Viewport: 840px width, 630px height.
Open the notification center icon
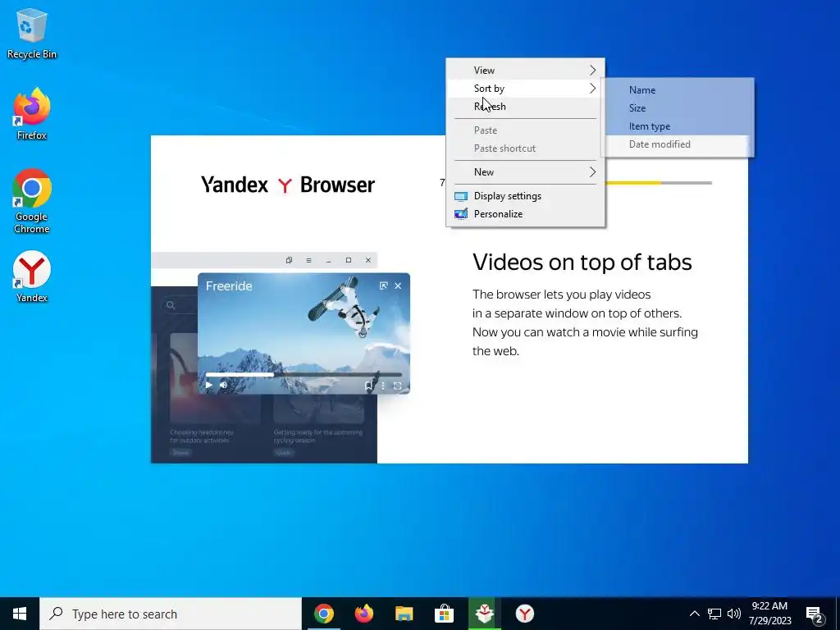814,614
